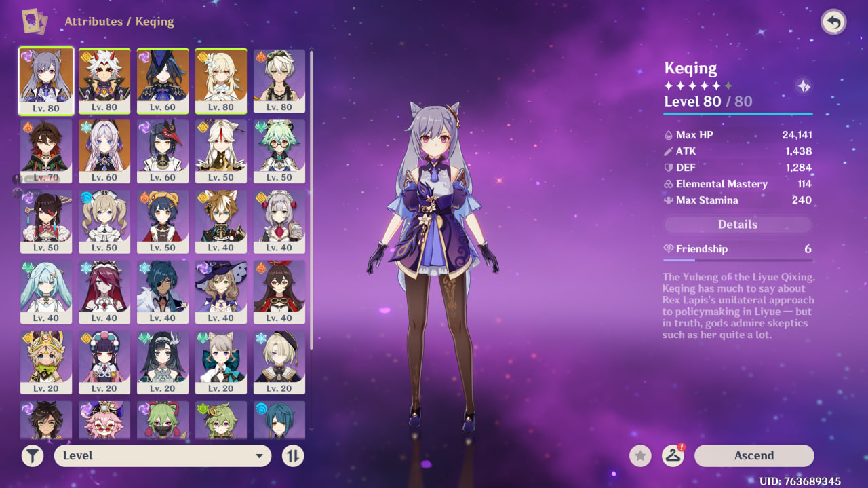Click the back arrow return button
The width and height of the screenshot is (868, 488).
tap(833, 22)
